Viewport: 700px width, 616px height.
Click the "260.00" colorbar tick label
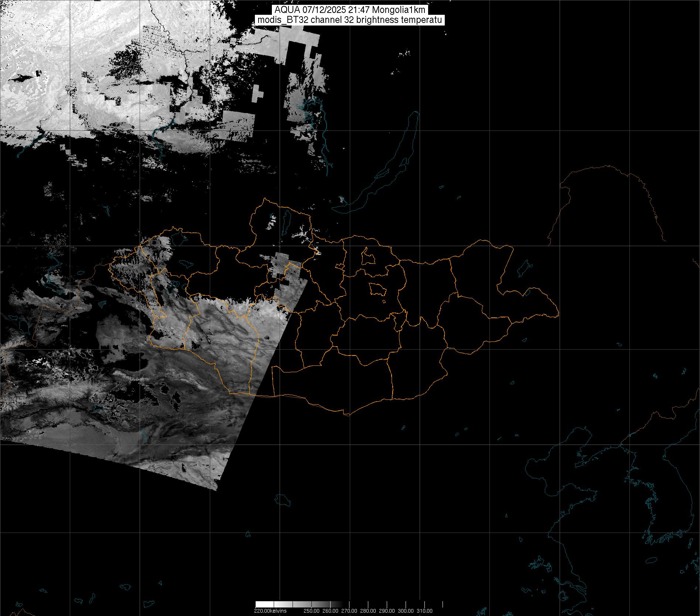(331, 610)
